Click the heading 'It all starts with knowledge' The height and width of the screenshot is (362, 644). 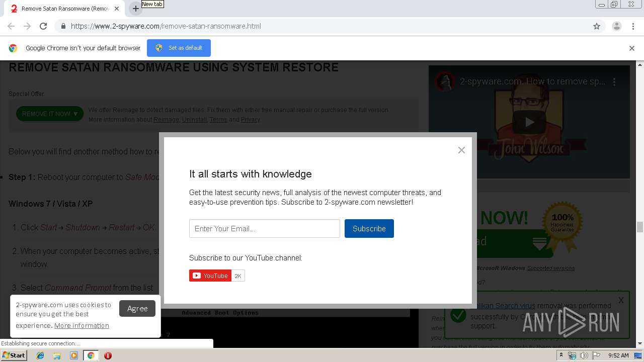click(x=251, y=174)
